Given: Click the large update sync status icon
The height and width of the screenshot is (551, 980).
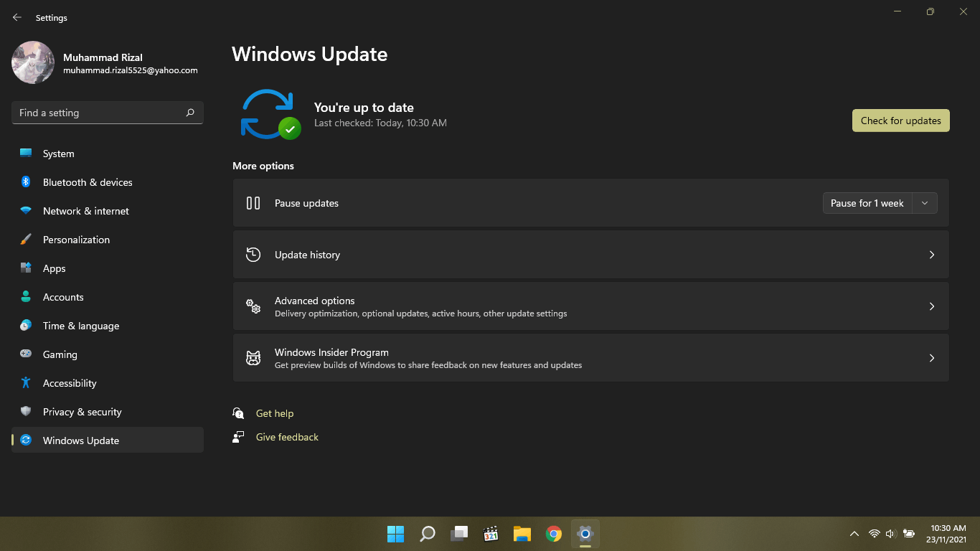Looking at the screenshot, I should tap(270, 115).
